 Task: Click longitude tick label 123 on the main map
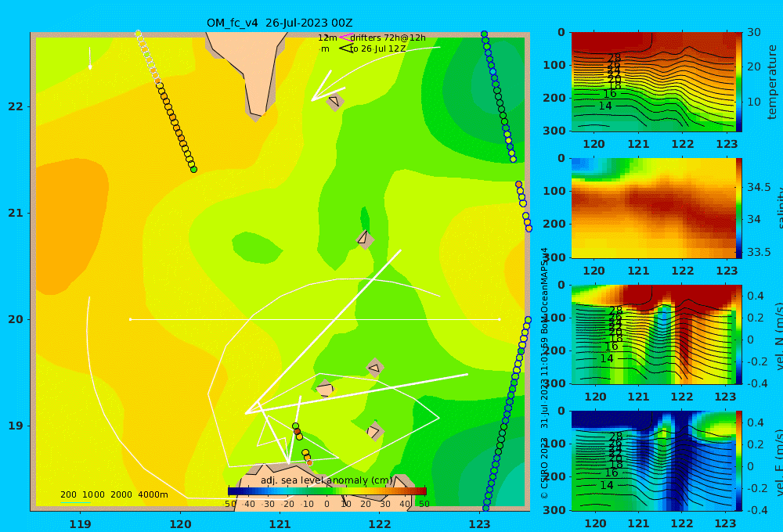coord(480,524)
